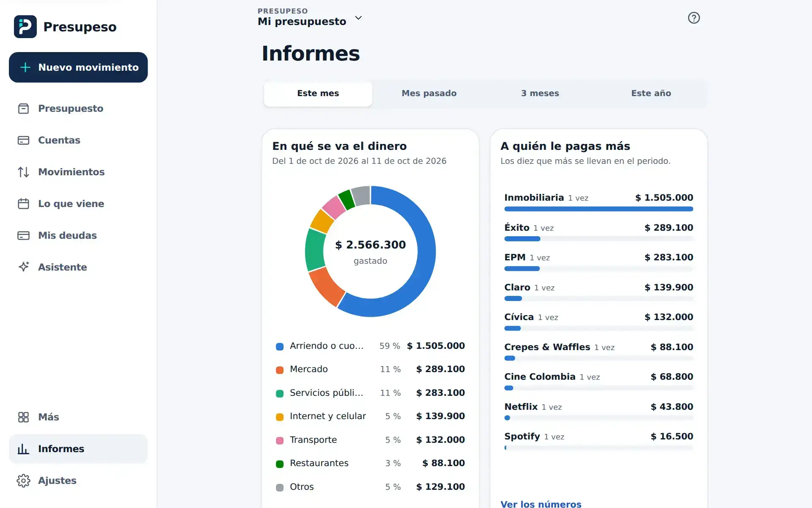Click the dark green Restaurantes swatch

(280, 464)
